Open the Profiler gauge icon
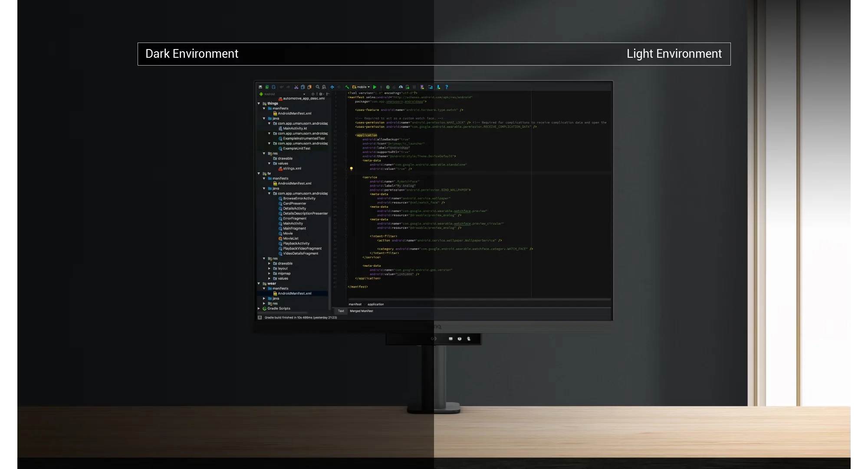Image resolution: width=868 pixels, height=469 pixels. tap(401, 87)
